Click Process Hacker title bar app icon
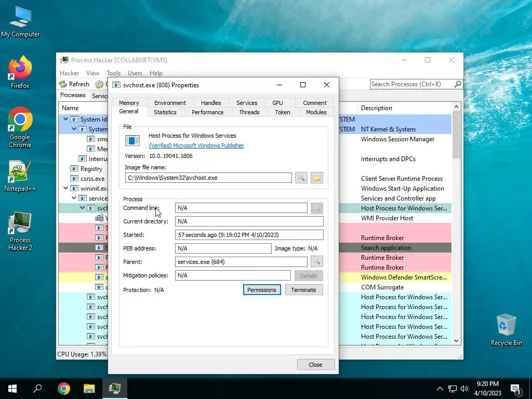This screenshot has width=532, height=399. (x=64, y=60)
